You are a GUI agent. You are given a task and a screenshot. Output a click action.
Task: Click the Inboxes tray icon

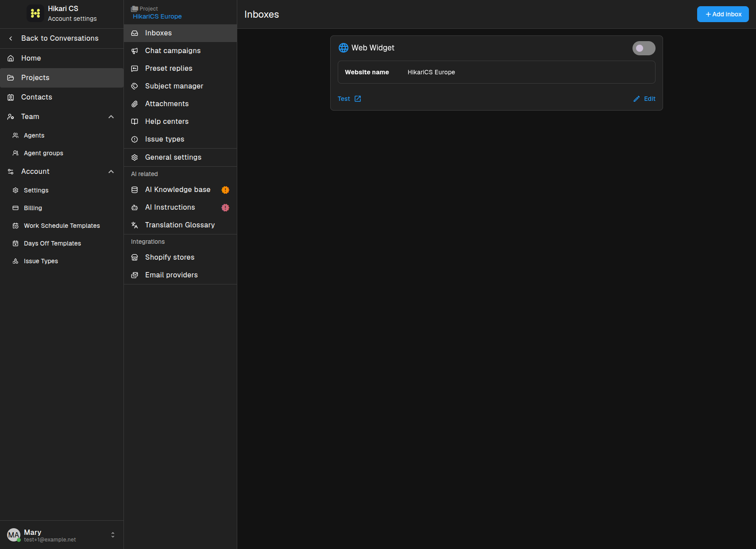[135, 33]
